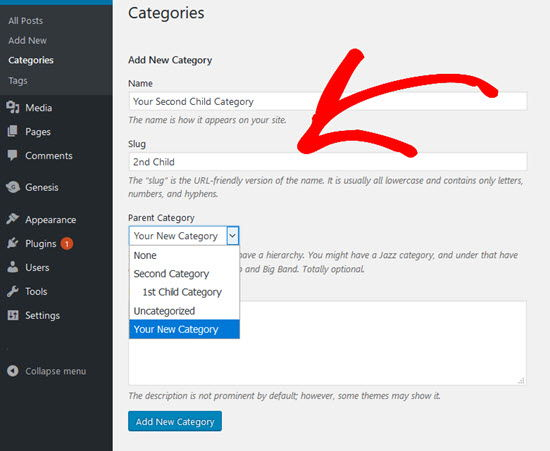Click the Tools wrench icon

coord(13,291)
